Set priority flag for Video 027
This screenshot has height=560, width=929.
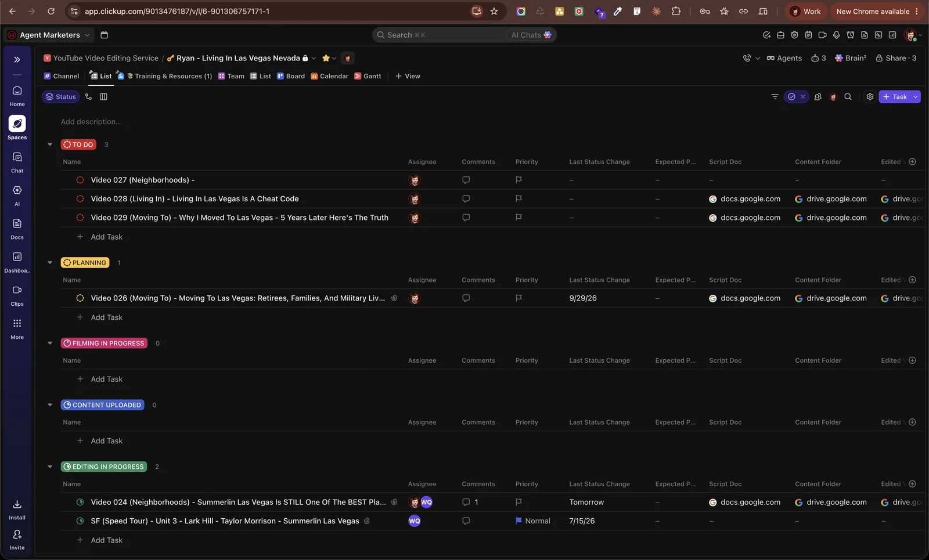coord(518,180)
